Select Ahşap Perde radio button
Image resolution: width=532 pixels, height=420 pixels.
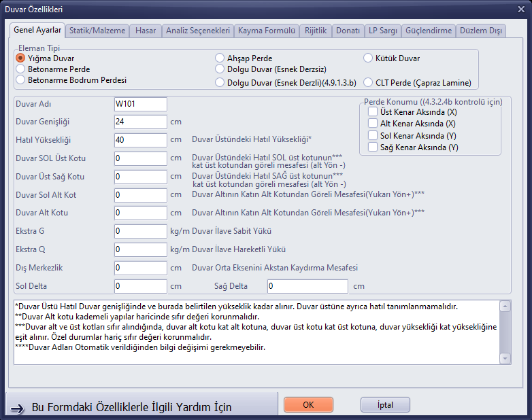220,58
